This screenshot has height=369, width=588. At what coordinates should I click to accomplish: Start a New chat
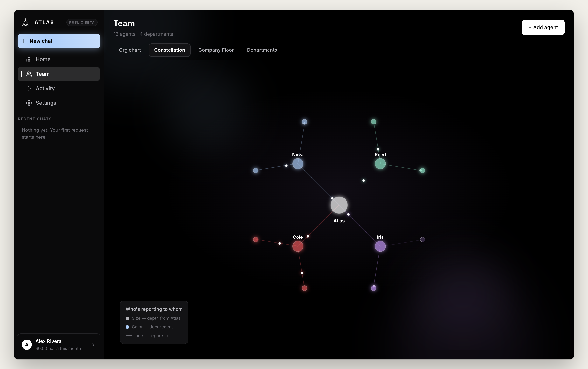point(59,41)
